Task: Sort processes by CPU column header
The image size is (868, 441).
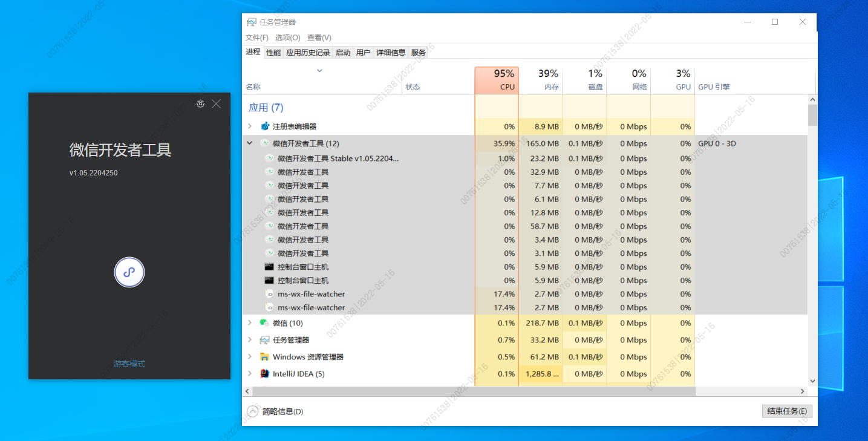Action: [497, 80]
